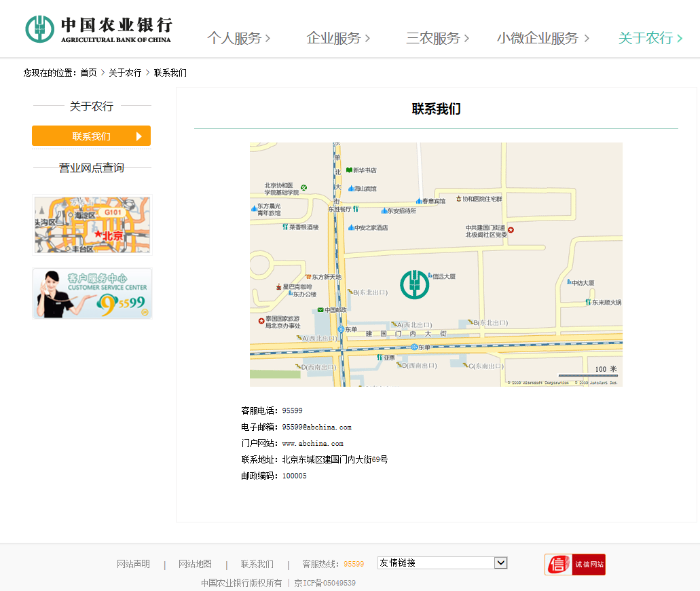Open the 95599 customer service center banner
This screenshot has width=700, height=591.
coord(92,294)
